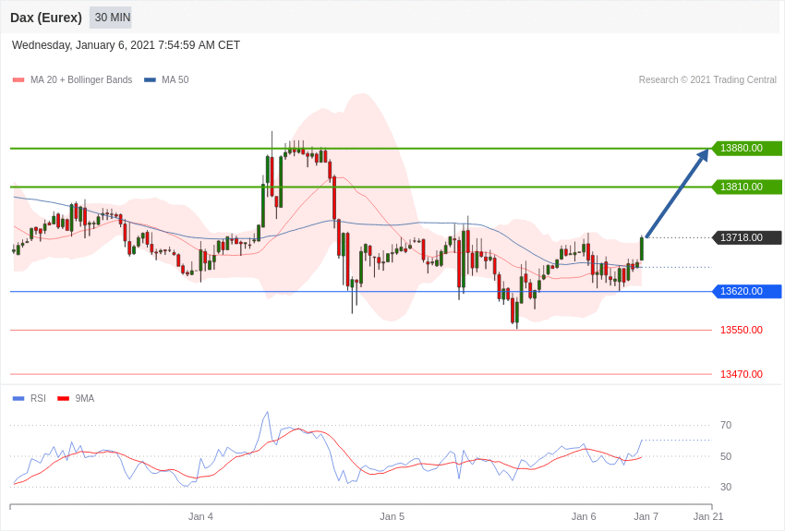Image resolution: width=785 pixels, height=532 pixels.
Task: Click the 13470.00 support price text
Action: (x=742, y=374)
